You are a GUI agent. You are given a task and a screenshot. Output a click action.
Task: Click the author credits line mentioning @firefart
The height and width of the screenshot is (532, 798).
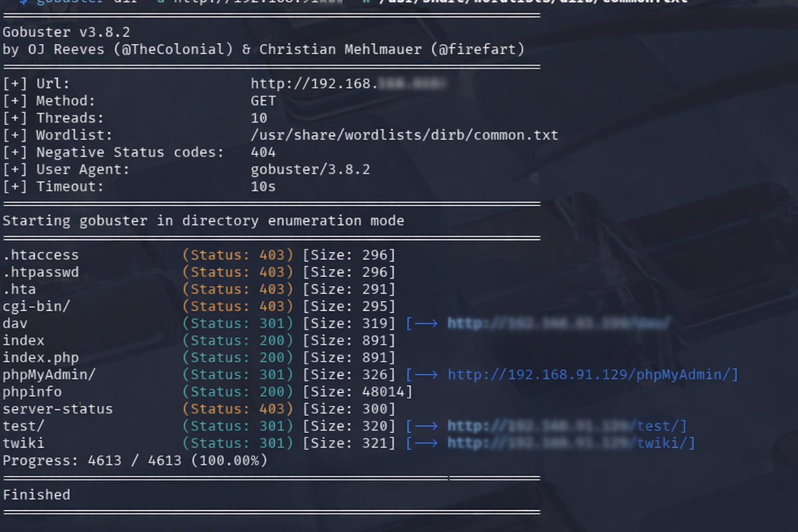tap(263, 49)
